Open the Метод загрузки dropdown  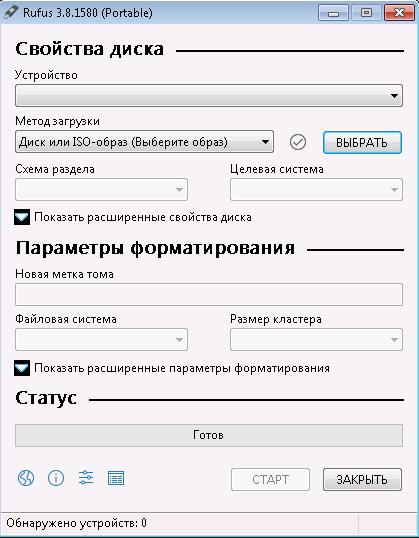(144, 142)
